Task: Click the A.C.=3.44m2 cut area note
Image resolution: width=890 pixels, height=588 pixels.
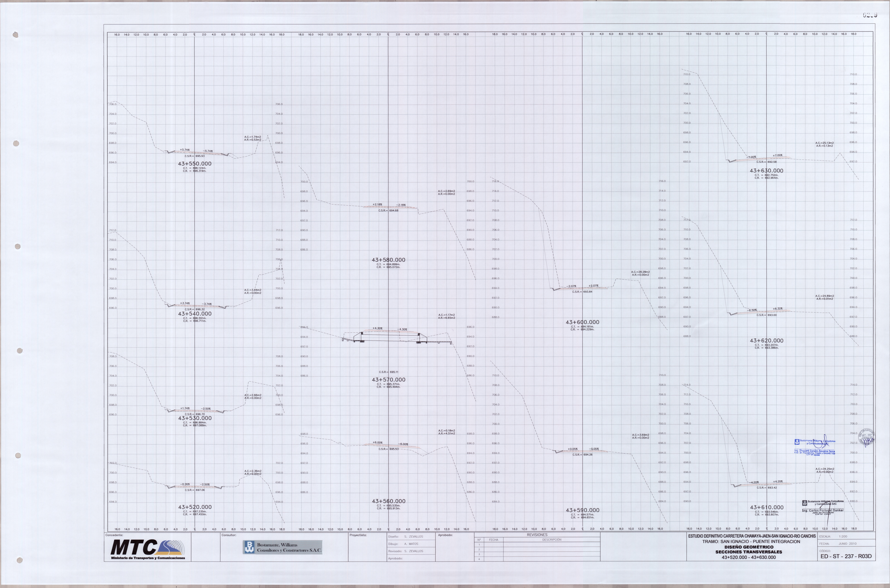Action: 253,290
